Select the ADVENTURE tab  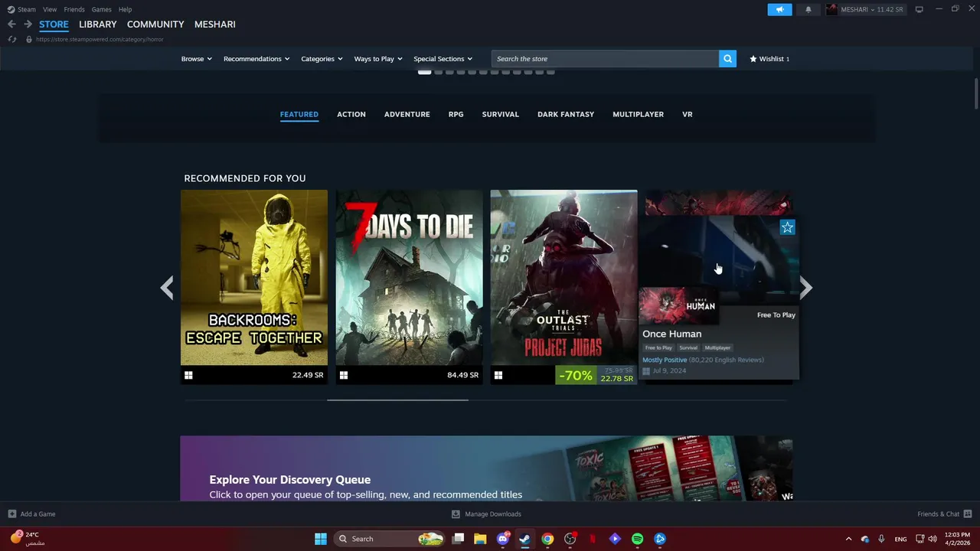(x=407, y=114)
